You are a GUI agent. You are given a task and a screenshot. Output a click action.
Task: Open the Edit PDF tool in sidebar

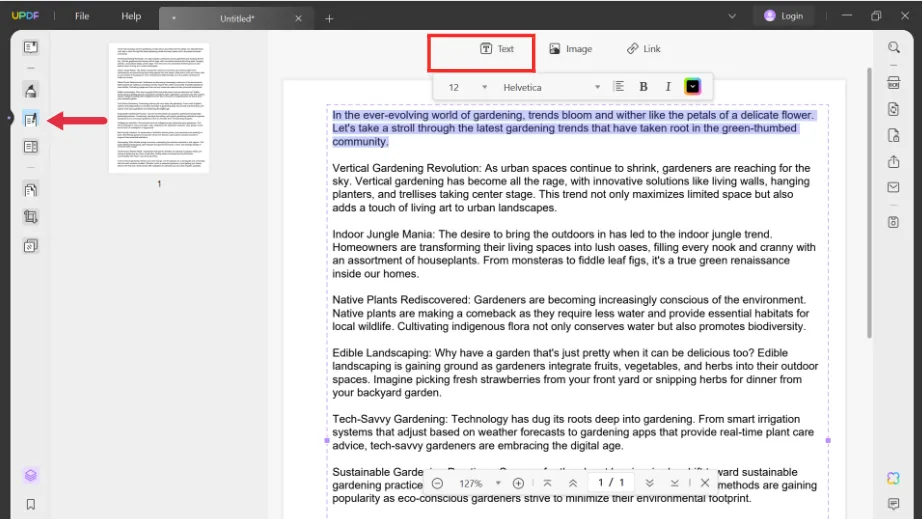pos(31,120)
